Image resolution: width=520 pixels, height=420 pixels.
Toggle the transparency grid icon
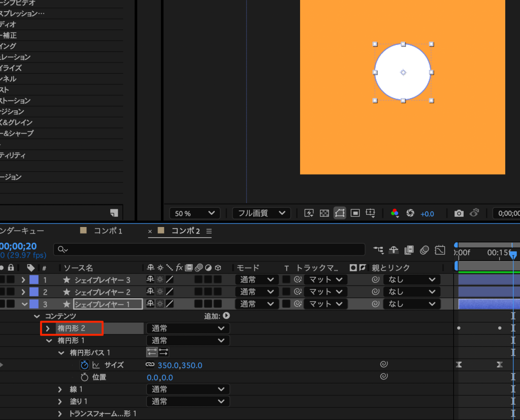point(324,213)
